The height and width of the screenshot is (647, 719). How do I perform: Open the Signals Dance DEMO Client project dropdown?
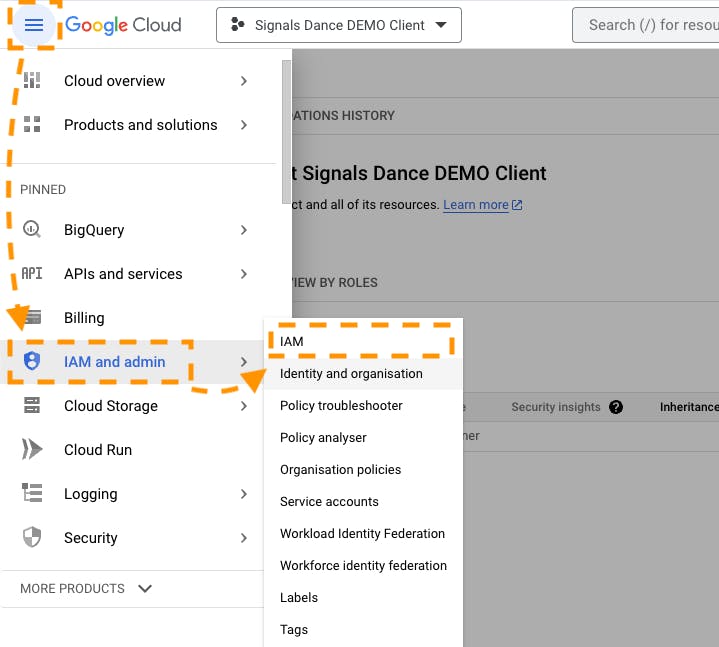[x=339, y=25]
